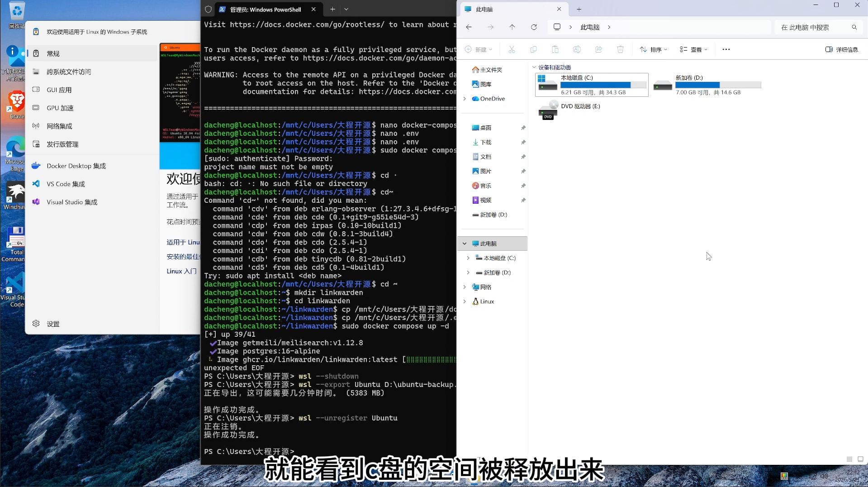Open pinned 音乐 folder
Image resolution: width=868 pixels, height=487 pixels.
[481, 186]
